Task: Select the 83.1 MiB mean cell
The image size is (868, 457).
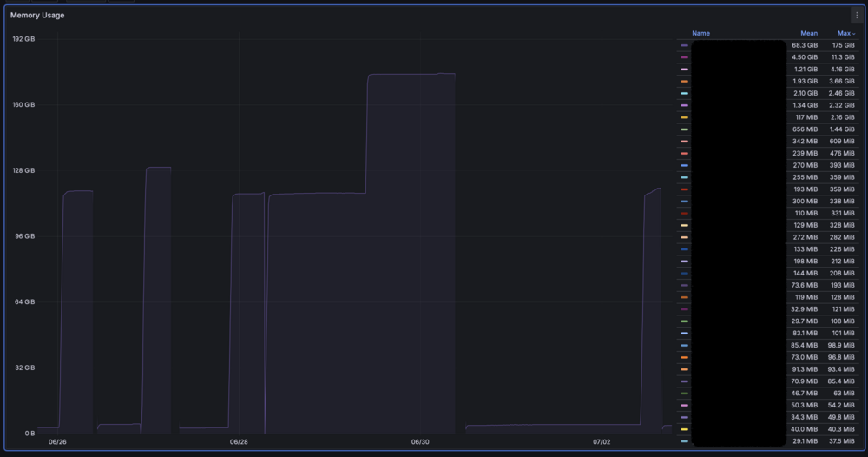Action: [x=805, y=334]
